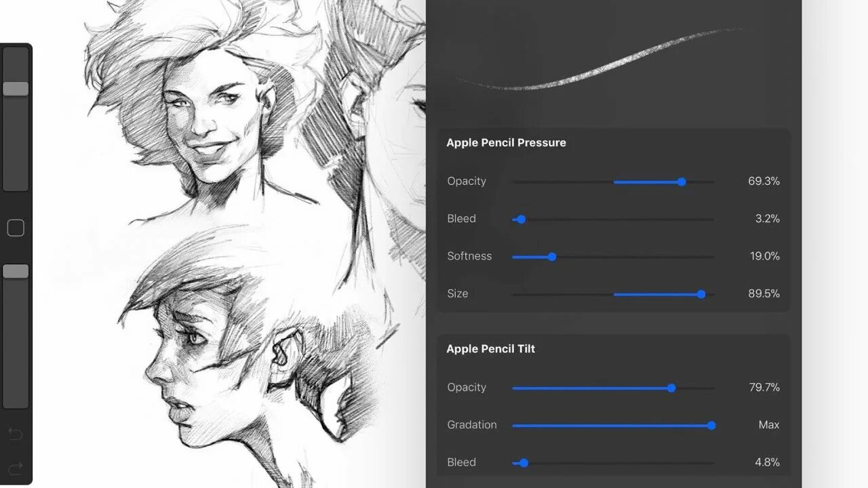Click the Tilt Opacity slider knob
Image resolution: width=868 pixels, height=488 pixels.
coord(671,388)
